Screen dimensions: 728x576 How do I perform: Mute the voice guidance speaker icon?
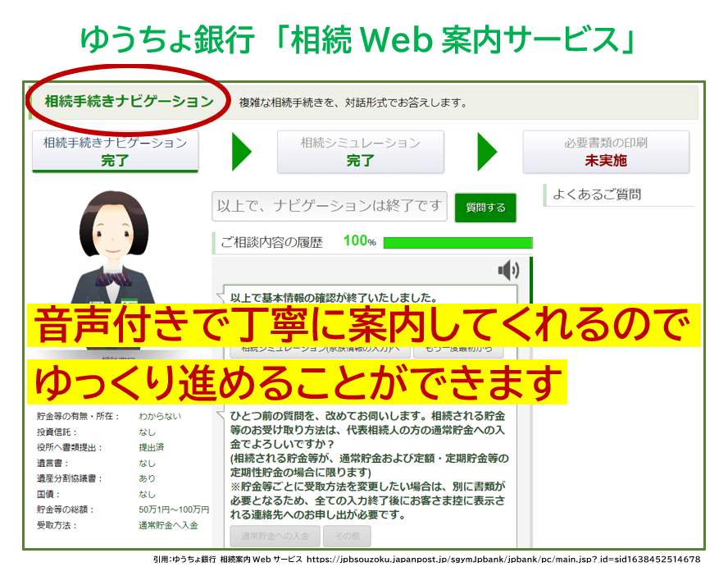pyautogui.click(x=508, y=270)
